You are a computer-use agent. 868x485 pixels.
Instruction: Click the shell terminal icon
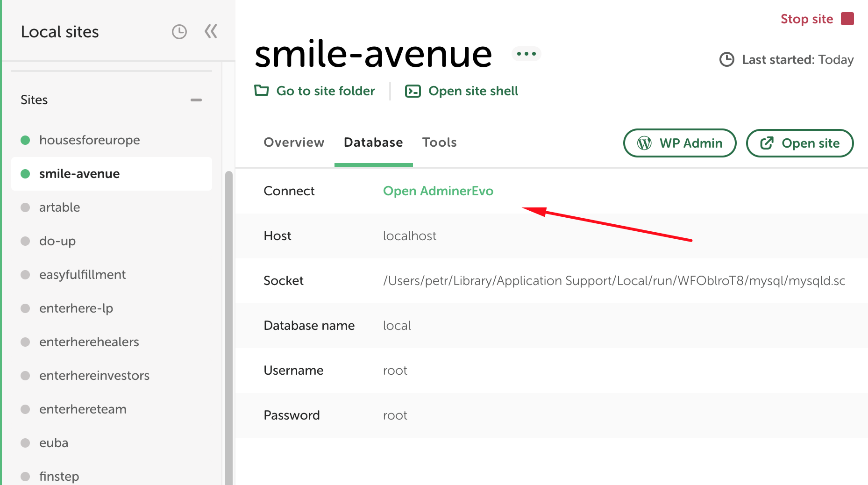click(x=413, y=91)
